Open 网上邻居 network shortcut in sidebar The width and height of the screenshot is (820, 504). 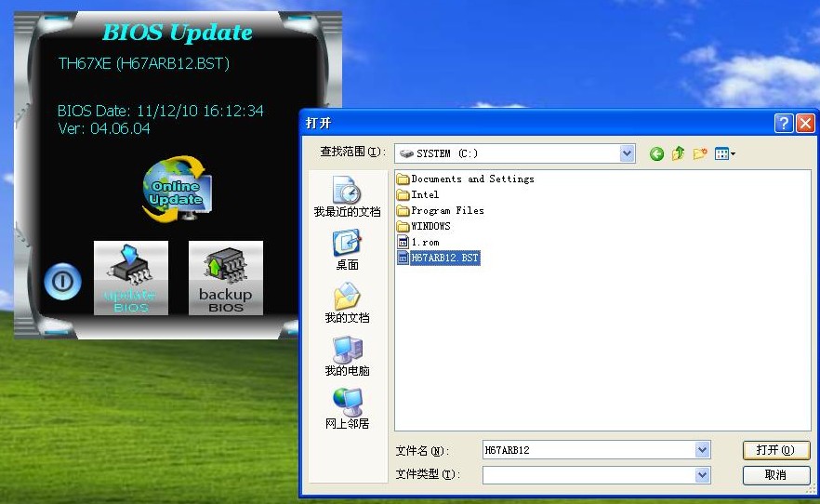tap(347, 409)
